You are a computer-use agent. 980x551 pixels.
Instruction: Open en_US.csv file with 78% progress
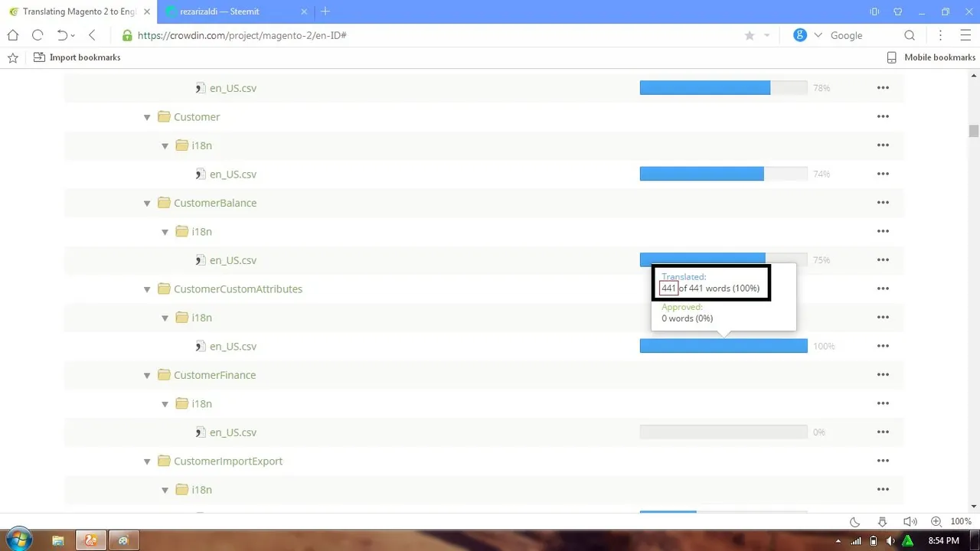pos(233,88)
